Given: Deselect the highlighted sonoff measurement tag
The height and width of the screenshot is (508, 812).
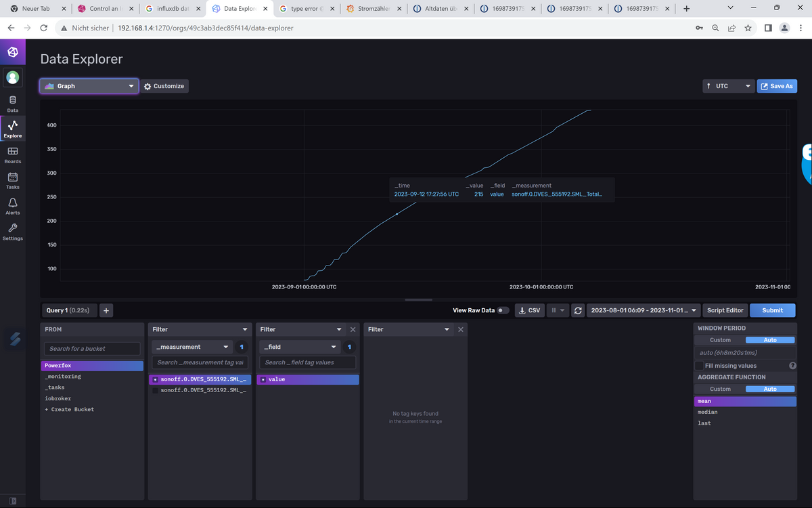Looking at the screenshot, I should click(200, 379).
